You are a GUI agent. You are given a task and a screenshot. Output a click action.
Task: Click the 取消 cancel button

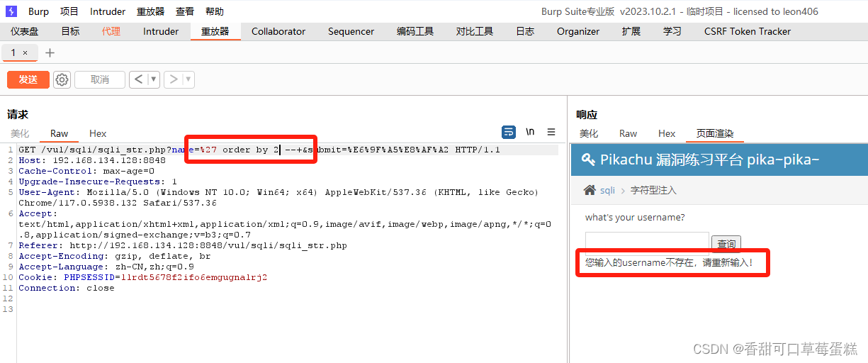click(100, 79)
